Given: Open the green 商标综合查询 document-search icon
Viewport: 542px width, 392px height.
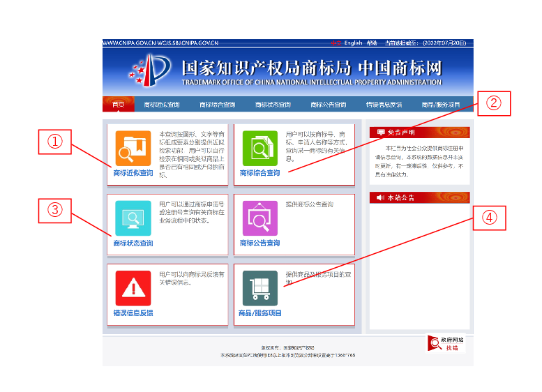Looking at the screenshot, I should pyautogui.click(x=260, y=149).
